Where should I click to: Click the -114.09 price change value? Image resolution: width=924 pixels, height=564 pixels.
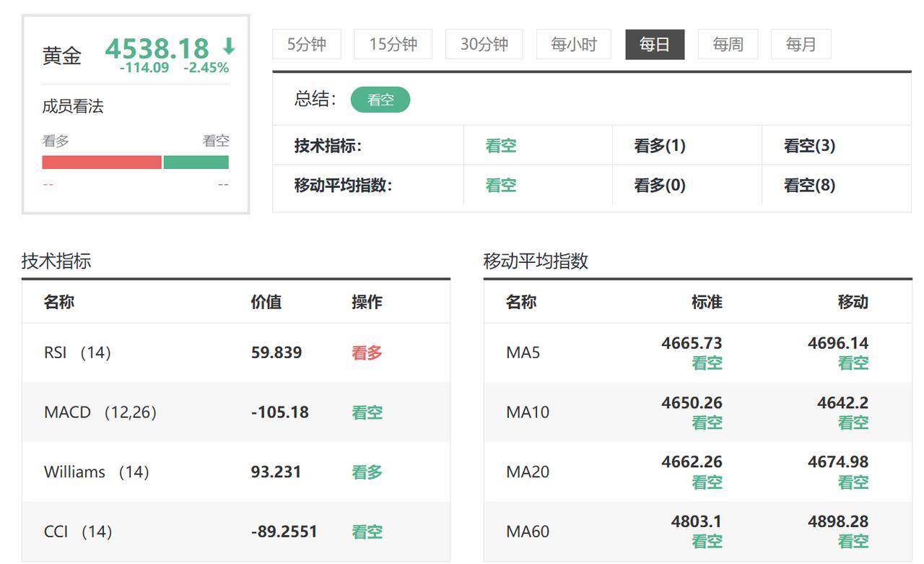144,68
